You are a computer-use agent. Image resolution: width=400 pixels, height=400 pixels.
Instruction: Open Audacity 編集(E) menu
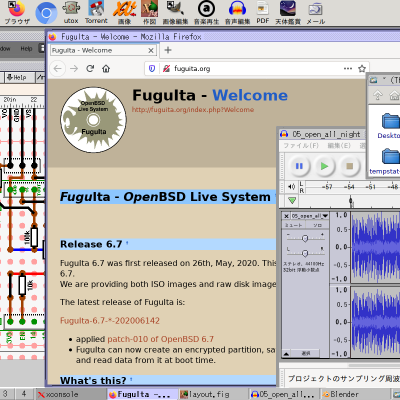point(339,146)
